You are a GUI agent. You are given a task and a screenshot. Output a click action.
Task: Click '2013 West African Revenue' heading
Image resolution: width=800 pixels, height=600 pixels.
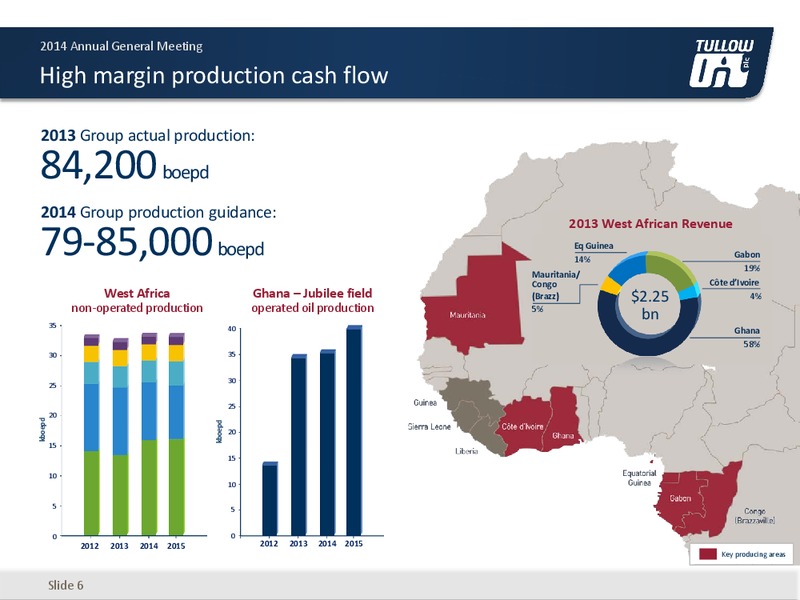(651, 223)
